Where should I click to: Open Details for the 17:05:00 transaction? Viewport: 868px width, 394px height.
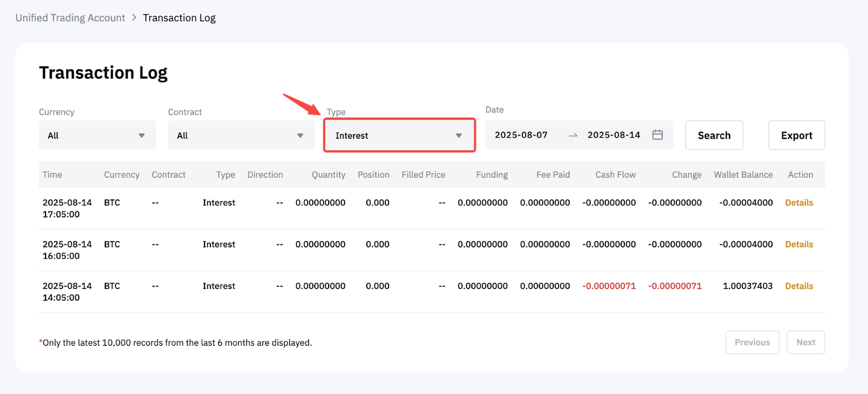pyautogui.click(x=799, y=203)
